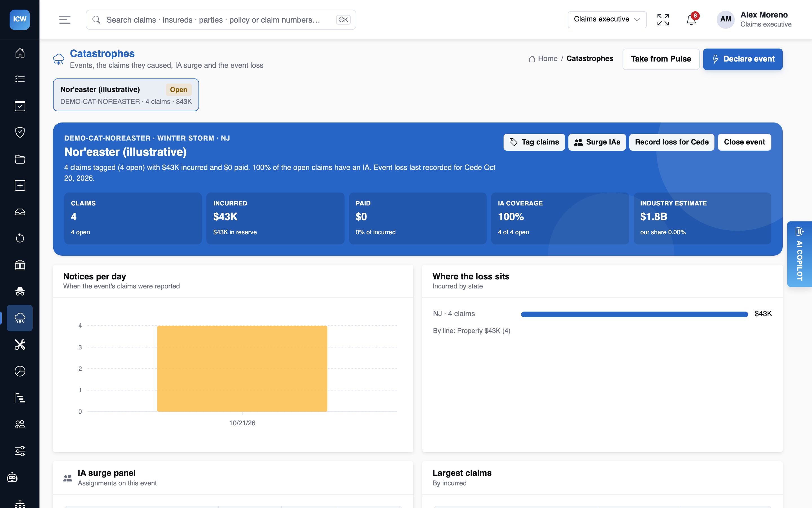Focus the search claims input field

221,20
